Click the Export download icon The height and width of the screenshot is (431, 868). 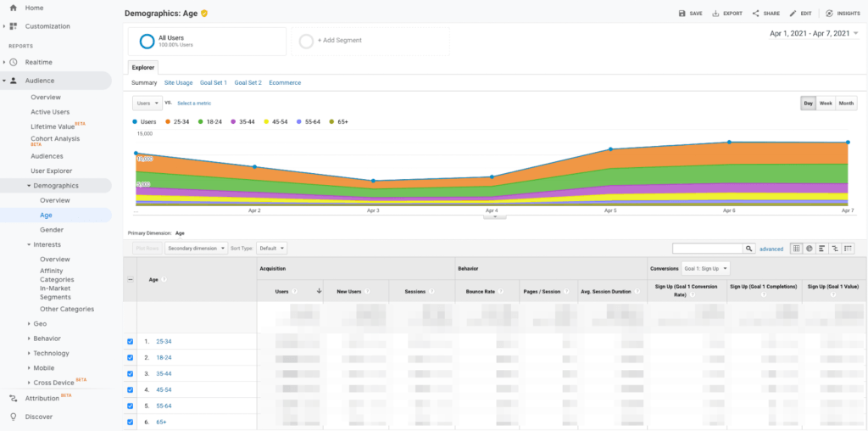click(x=716, y=14)
